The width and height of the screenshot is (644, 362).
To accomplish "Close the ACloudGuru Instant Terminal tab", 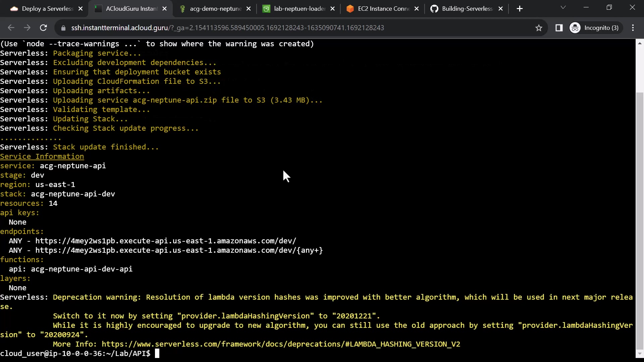I will [164, 9].
